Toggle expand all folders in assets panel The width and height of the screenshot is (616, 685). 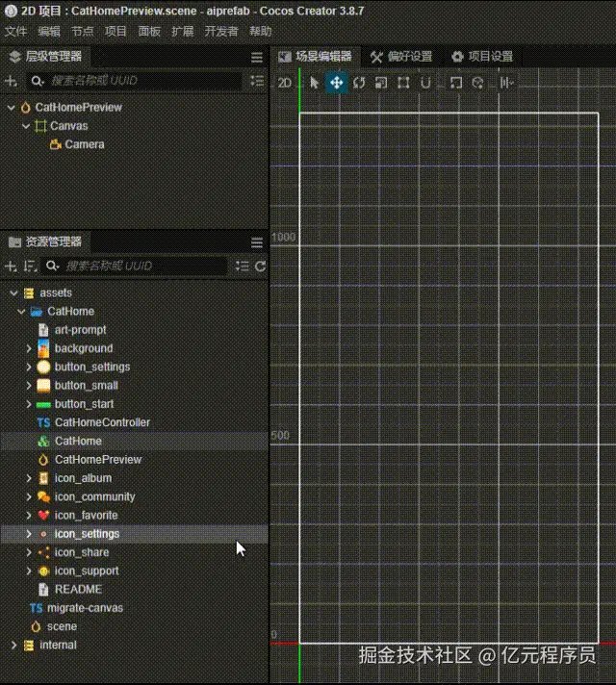[243, 266]
